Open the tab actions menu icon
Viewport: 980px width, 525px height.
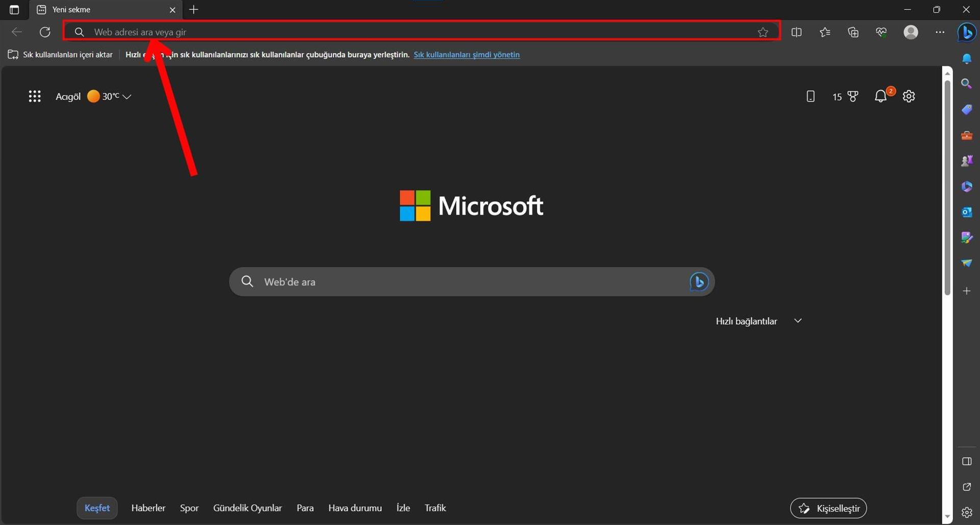tap(14, 10)
